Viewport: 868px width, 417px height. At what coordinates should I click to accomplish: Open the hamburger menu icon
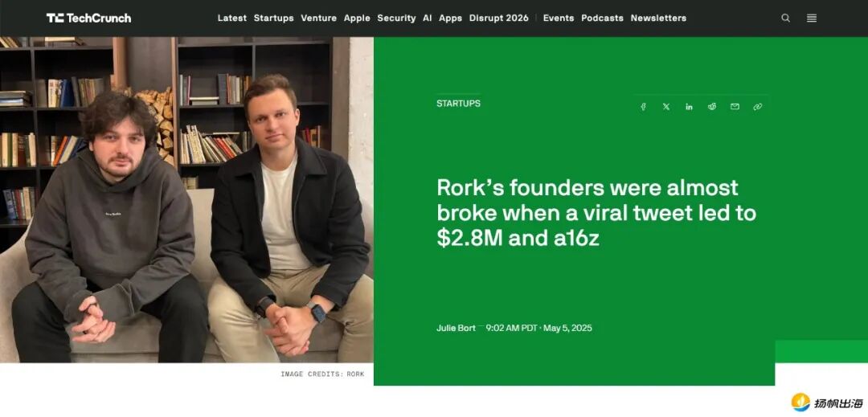pyautogui.click(x=812, y=18)
